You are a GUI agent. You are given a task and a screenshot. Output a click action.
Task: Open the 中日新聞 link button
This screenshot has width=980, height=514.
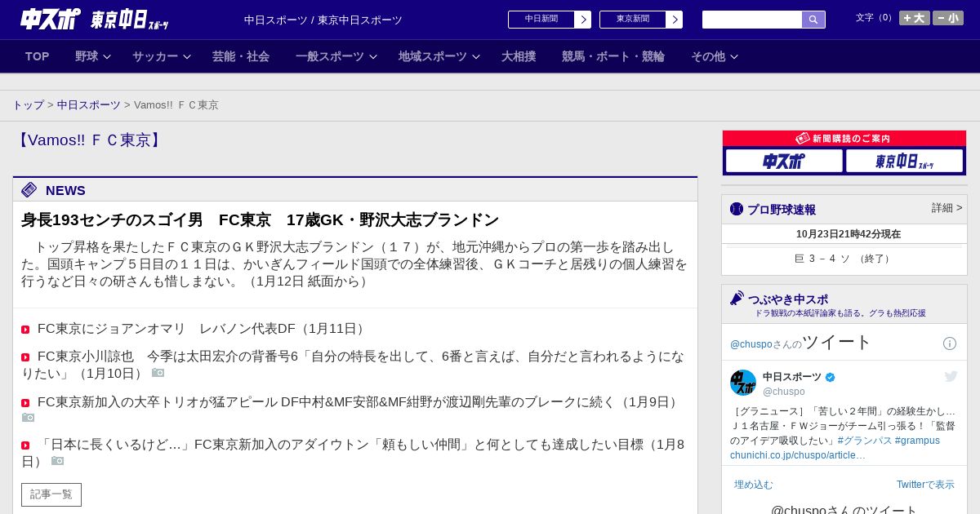pos(541,20)
